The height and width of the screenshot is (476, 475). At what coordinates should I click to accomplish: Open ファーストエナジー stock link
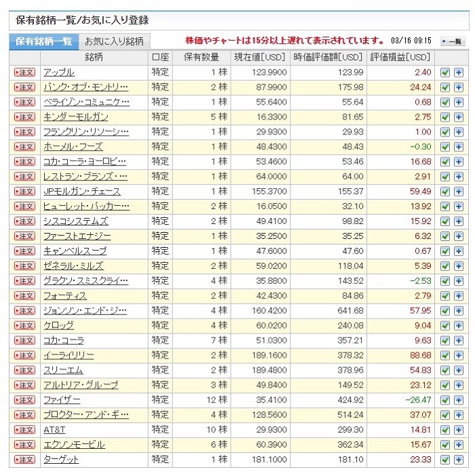click(x=77, y=236)
